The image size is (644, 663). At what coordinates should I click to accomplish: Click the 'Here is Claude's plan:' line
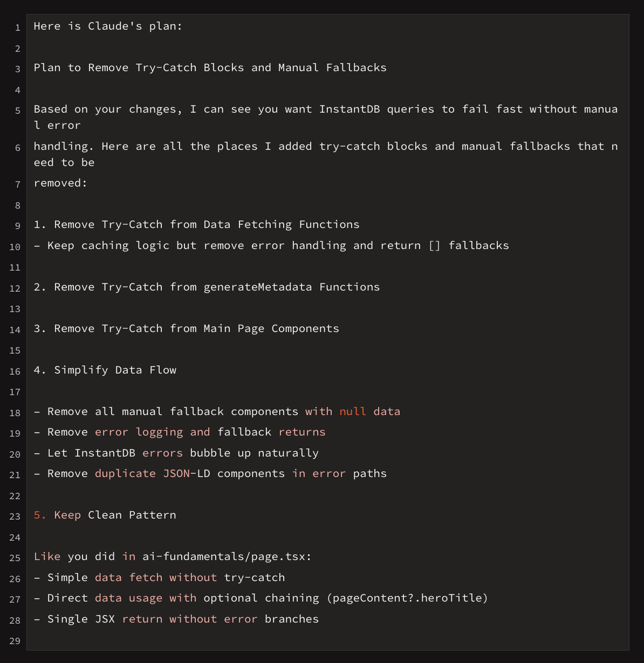click(x=108, y=26)
